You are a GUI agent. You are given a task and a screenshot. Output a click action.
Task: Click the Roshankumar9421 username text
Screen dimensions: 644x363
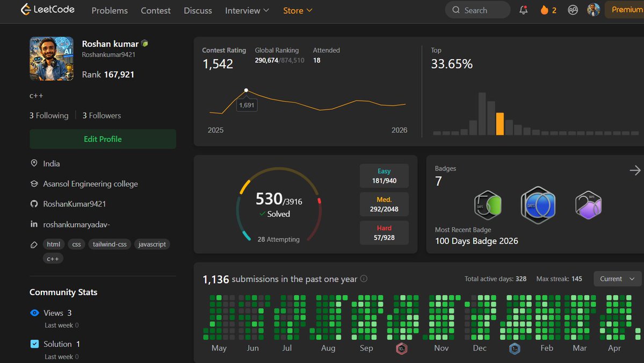[x=108, y=55]
